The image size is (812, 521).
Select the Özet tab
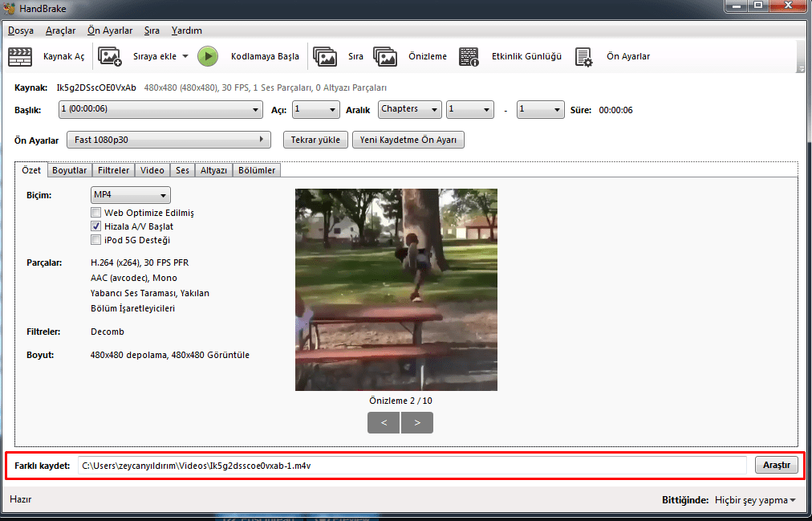[x=31, y=170]
